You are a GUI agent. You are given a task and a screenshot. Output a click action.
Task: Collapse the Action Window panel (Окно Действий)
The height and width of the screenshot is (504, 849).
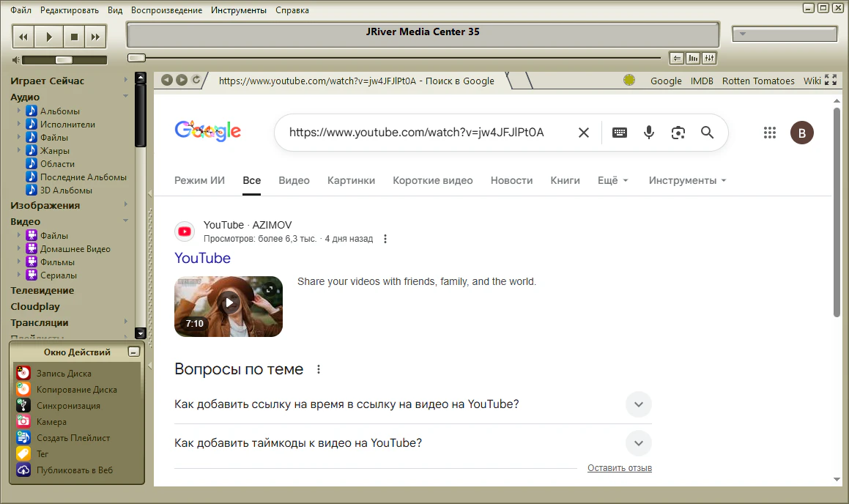pyautogui.click(x=133, y=352)
